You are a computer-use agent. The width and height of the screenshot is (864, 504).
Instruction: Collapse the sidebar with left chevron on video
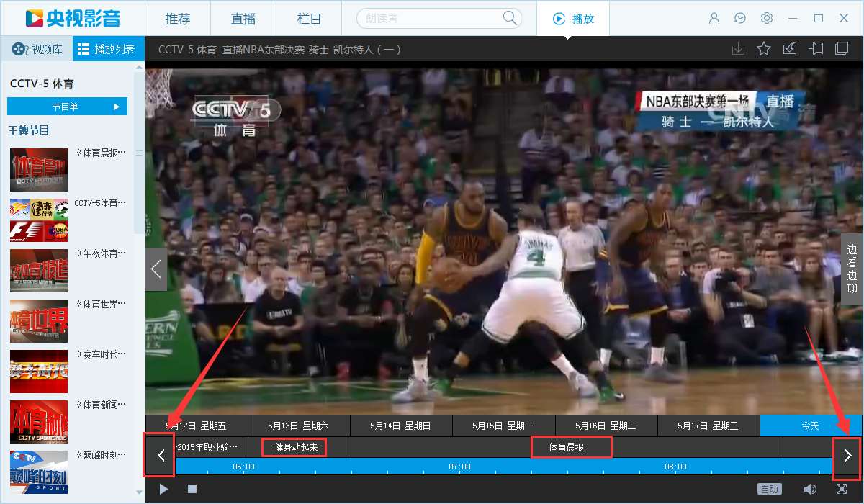coord(156,269)
